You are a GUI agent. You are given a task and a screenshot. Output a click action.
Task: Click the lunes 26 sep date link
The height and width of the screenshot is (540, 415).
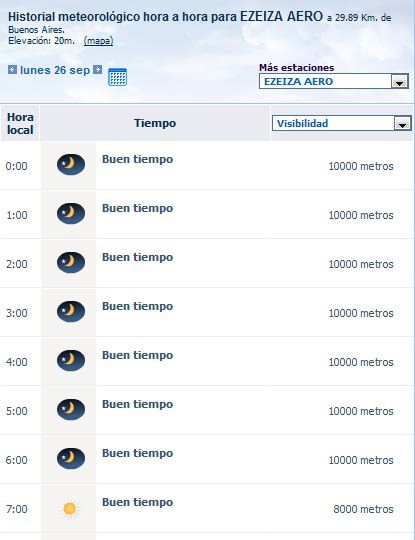pos(55,70)
